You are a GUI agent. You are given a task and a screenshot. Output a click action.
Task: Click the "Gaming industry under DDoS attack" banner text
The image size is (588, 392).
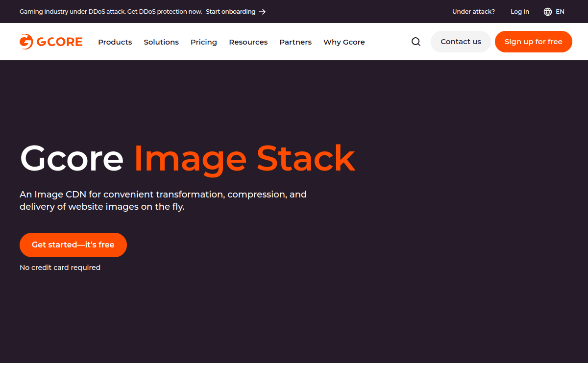pyautogui.click(x=111, y=12)
